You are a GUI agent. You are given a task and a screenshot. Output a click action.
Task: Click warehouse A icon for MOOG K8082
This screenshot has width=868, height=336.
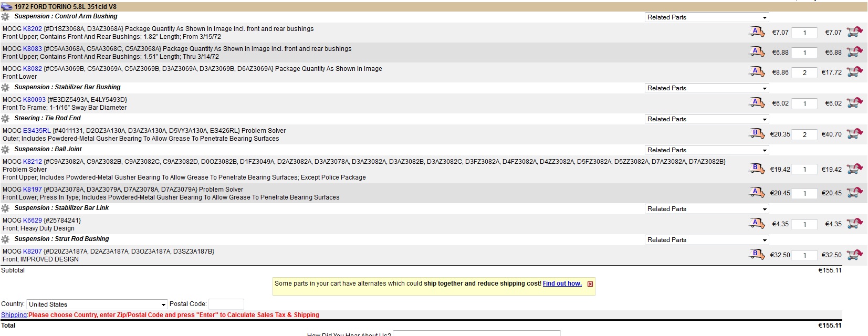(x=756, y=71)
